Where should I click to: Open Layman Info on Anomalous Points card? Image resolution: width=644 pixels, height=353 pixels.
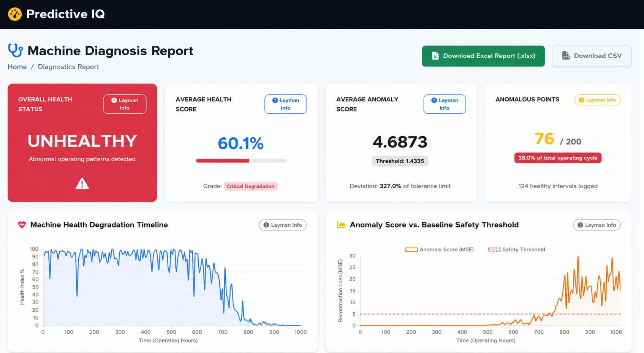pyautogui.click(x=597, y=100)
